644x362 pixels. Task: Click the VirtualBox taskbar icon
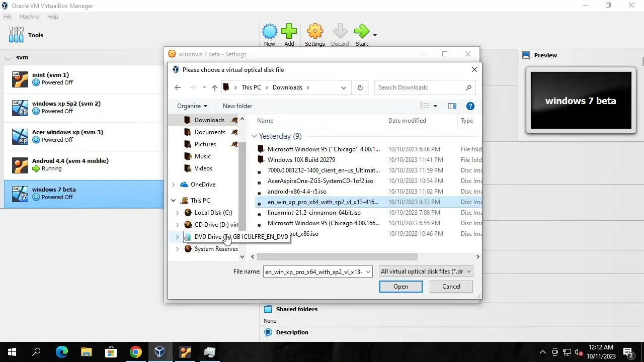(160, 352)
